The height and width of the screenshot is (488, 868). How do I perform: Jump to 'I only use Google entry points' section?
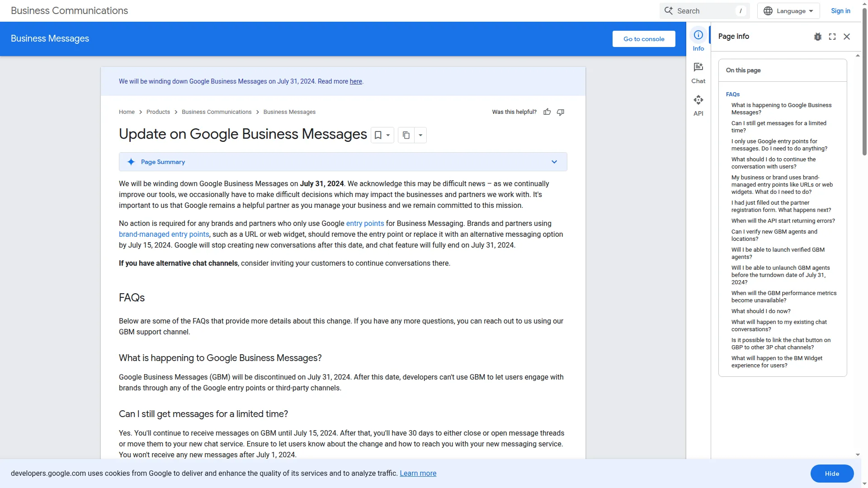779,145
